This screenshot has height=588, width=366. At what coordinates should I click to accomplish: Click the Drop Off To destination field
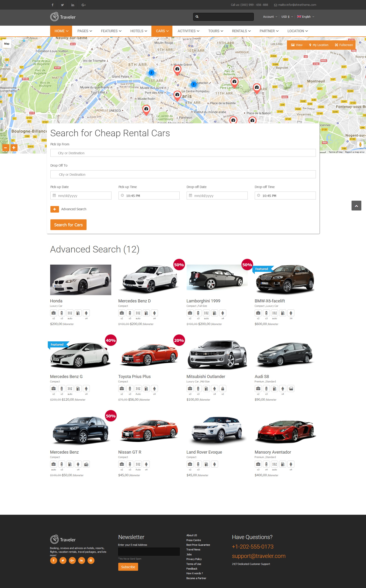pos(183,174)
